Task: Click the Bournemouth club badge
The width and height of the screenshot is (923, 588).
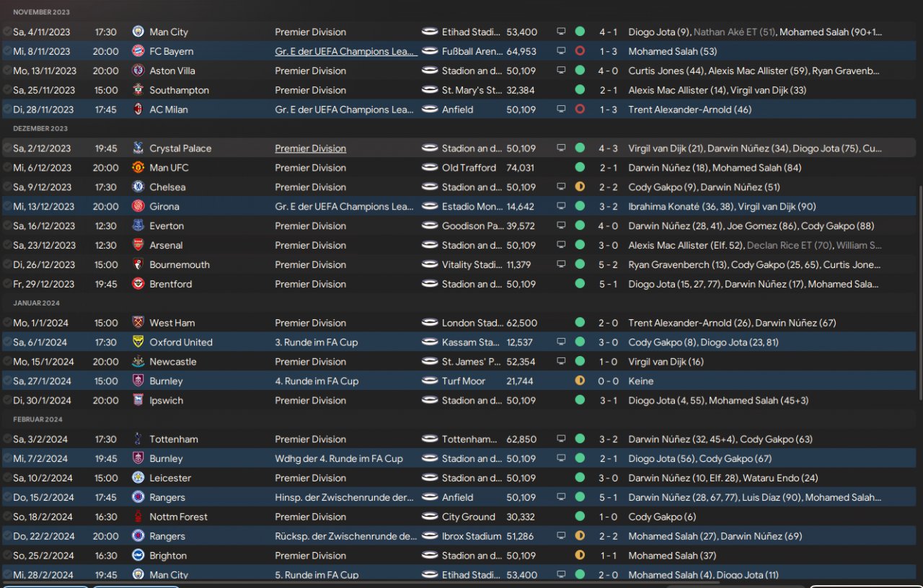Action: pos(138,265)
